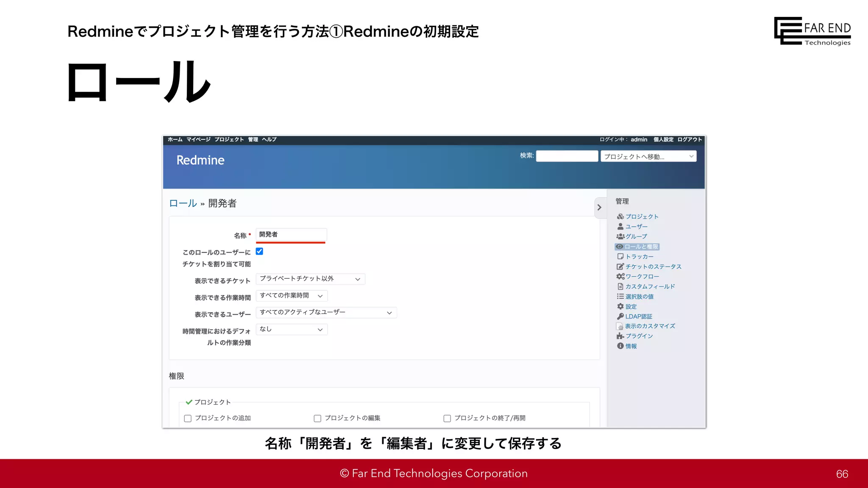Open ヘルプ in top menu
Viewport: 868px width, 488px height.
(x=269, y=139)
